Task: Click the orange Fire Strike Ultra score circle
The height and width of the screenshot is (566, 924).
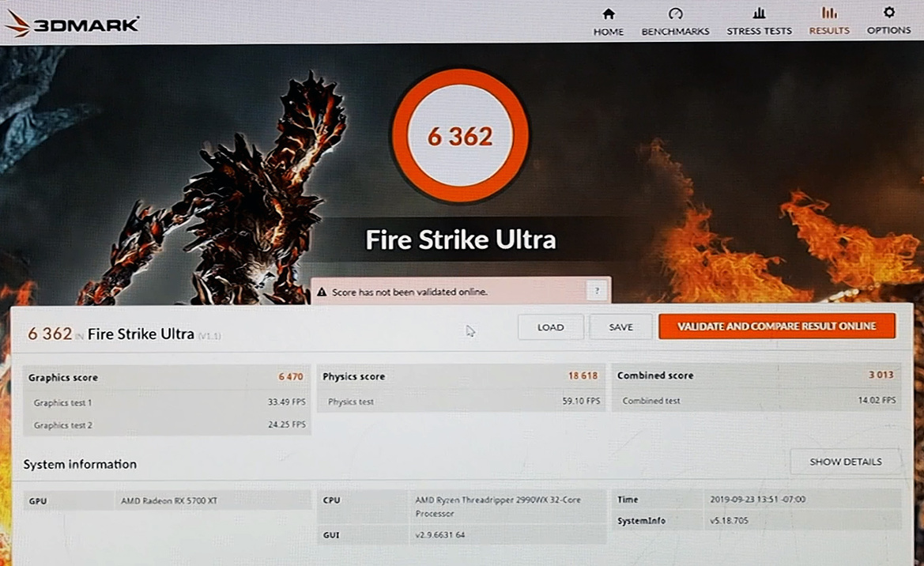Action: 461,137
